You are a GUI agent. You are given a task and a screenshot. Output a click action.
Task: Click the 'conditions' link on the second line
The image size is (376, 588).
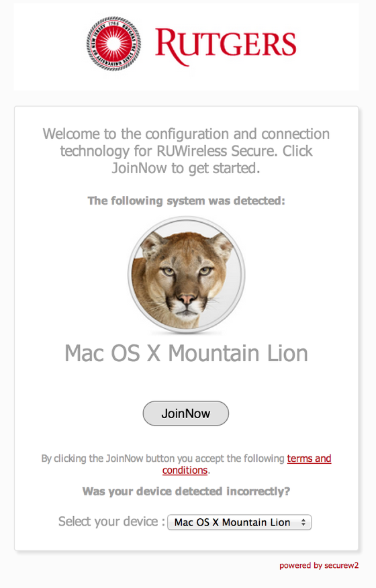click(185, 471)
